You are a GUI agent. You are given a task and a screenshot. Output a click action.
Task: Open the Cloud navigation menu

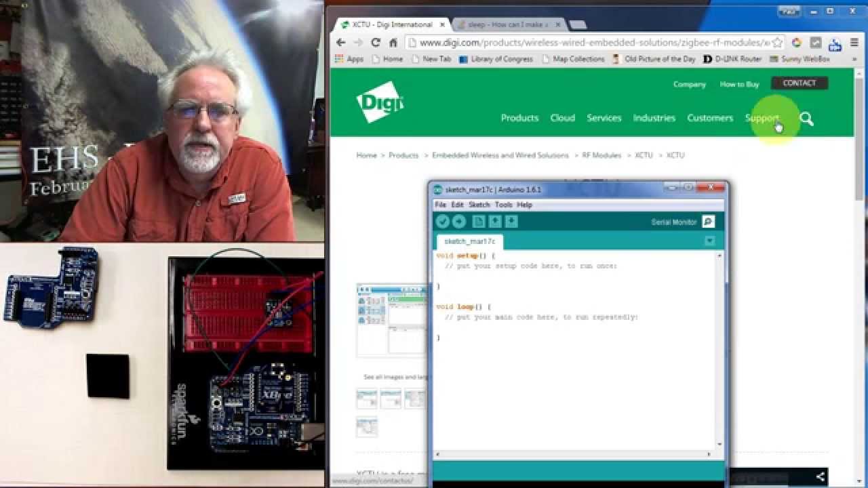click(x=562, y=118)
